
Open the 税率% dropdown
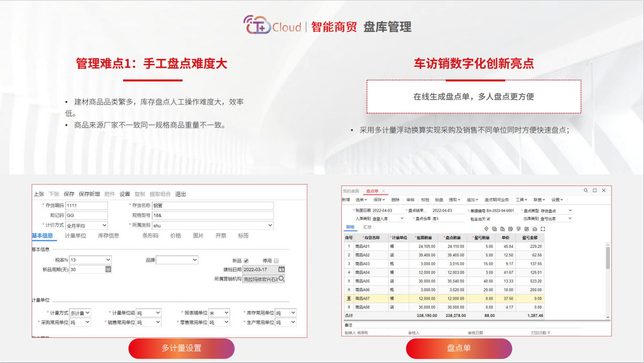pyautogui.click(x=90, y=260)
